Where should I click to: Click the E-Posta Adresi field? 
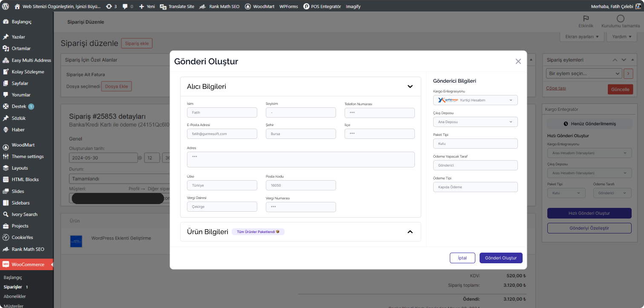point(222,134)
